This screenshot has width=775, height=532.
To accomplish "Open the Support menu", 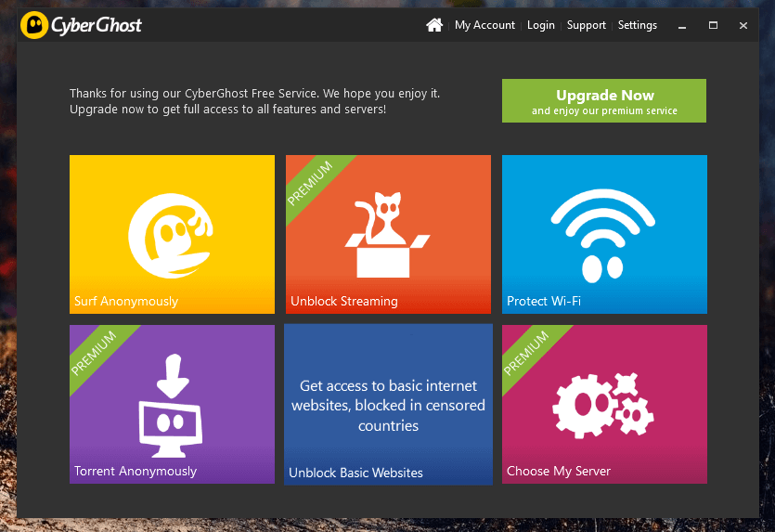I will pyautogui.click(x=587, y=25).
